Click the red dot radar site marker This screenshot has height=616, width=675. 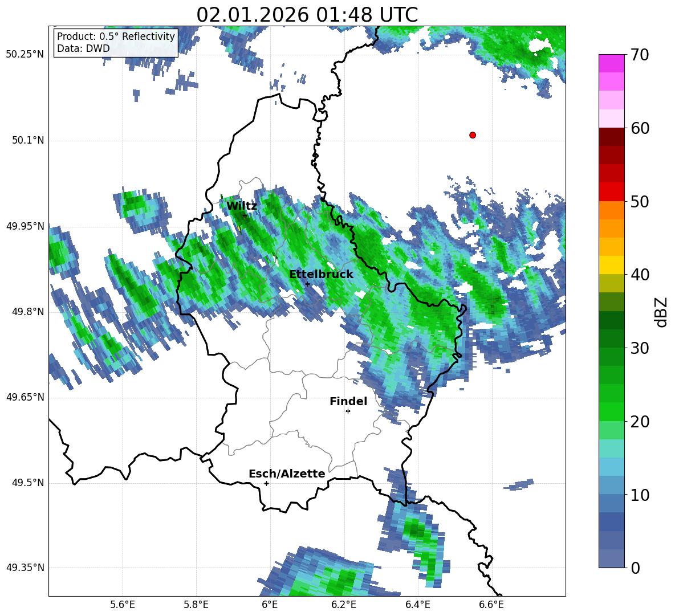[x=473, y=135]
